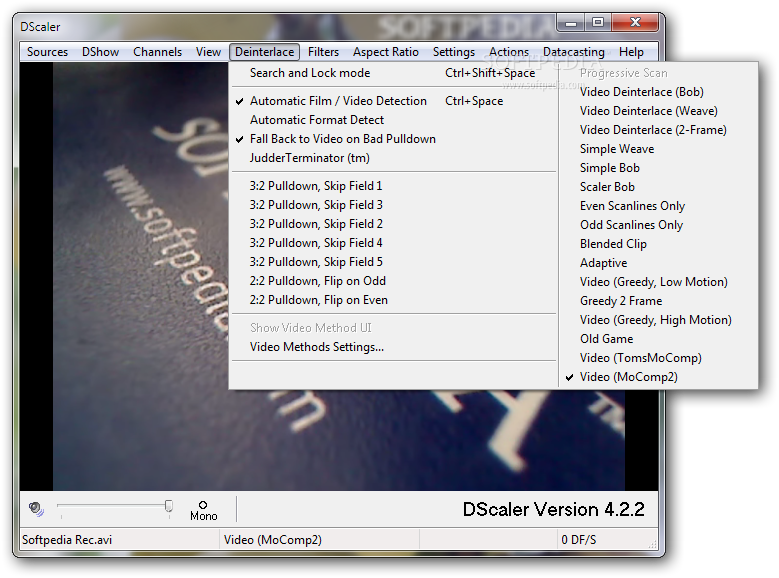Enable Automatic Format Detect
This screenshot has width=779, height=578.
[393, 120]
